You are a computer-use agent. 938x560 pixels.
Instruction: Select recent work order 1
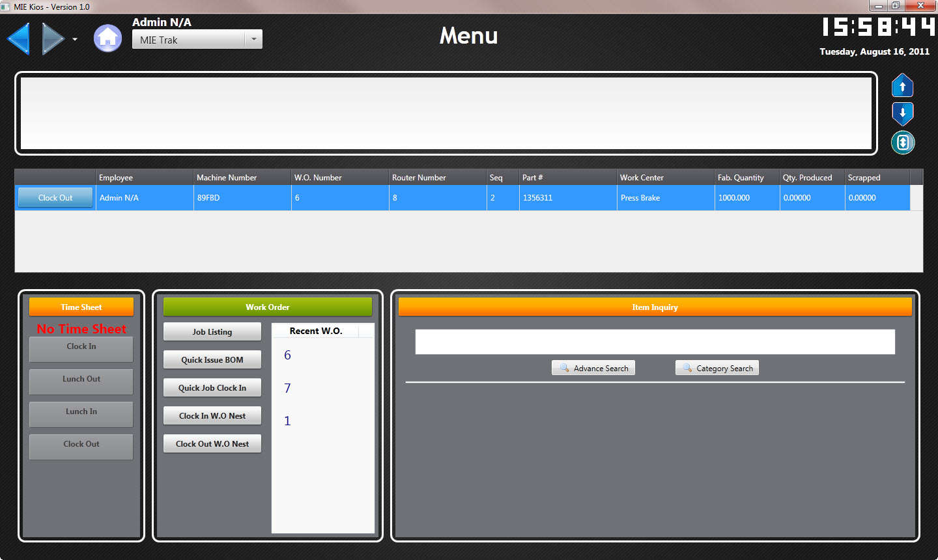287,421
